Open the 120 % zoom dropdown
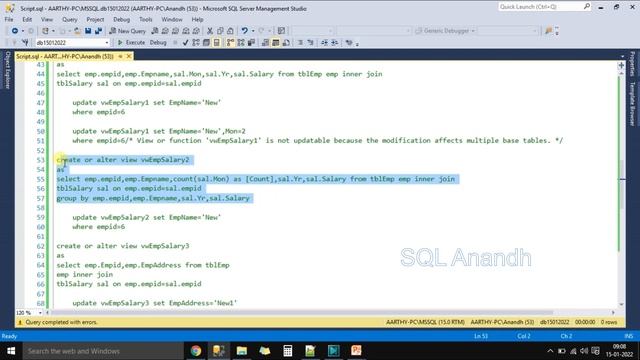640x360 pixels. (x=40, y=313)
